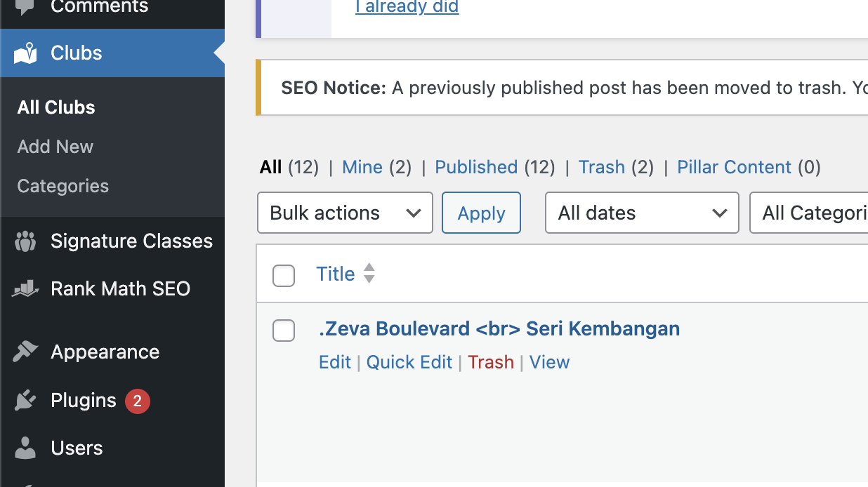Click the red Plugins update badge
Screen dimensions: 868x487
pyautogui.click(x=138, y=401)
